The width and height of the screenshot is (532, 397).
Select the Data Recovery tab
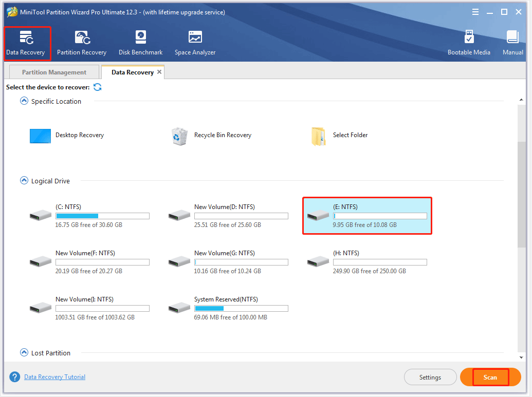(133, 72)
